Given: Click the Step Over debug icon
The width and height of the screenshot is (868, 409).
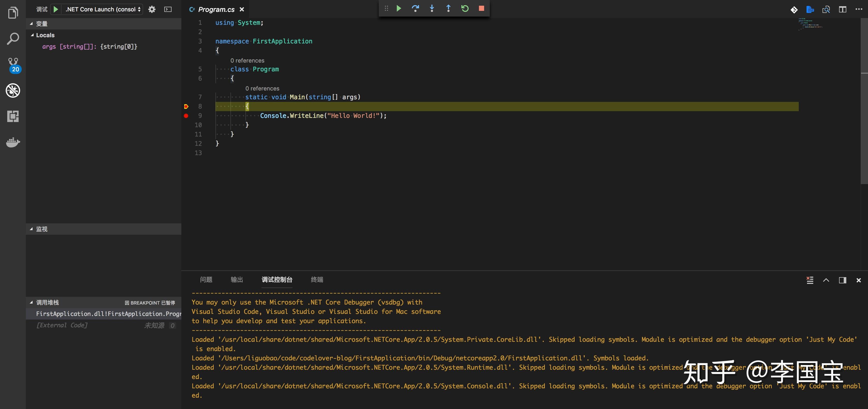Looking at the screenshot, I should click(415, 9).
